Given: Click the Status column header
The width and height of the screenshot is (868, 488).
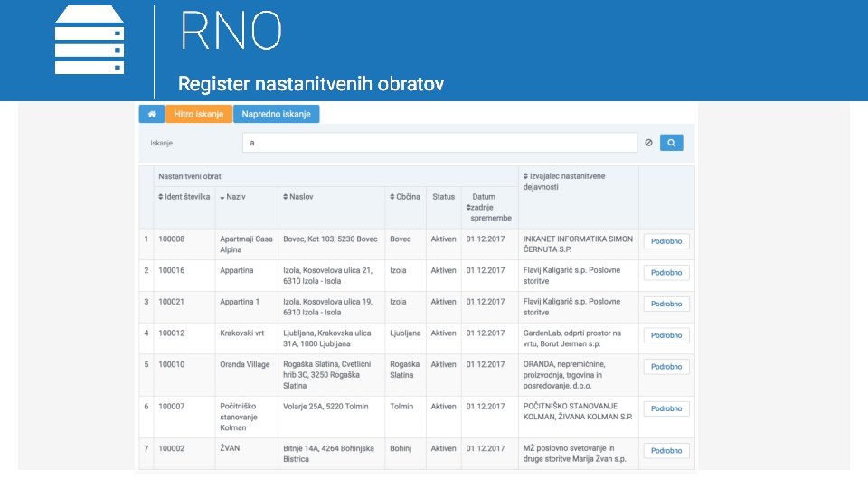Looking at the screenshot, I should coord(443,197).
